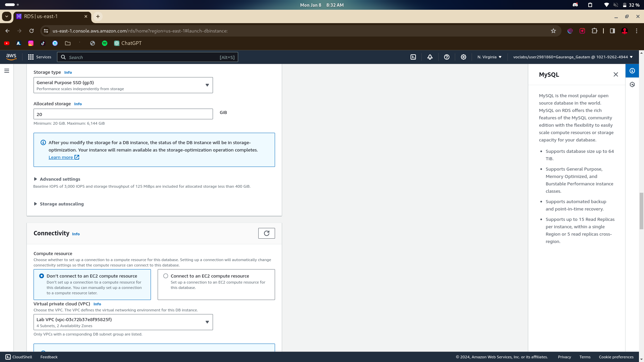644x362 pixels.
Task: Open the Storage type dropdown
Action: pos(123,85)
